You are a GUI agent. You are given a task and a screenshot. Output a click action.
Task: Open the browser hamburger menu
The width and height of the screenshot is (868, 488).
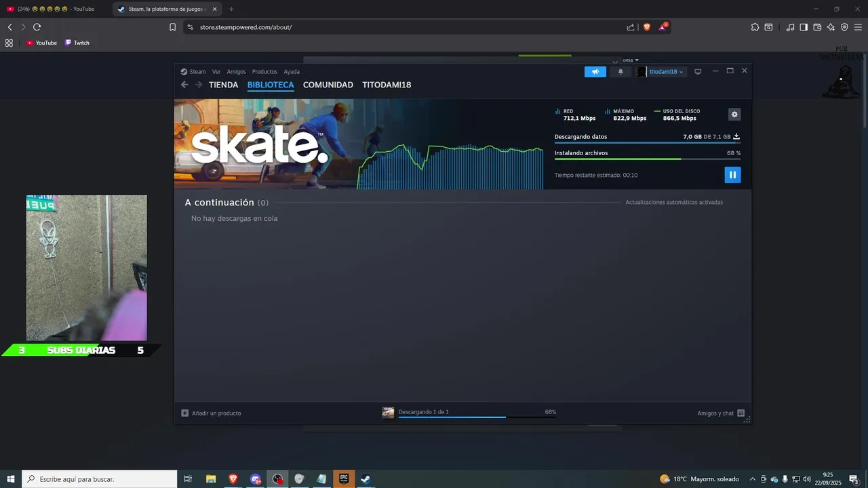(858, 27)
